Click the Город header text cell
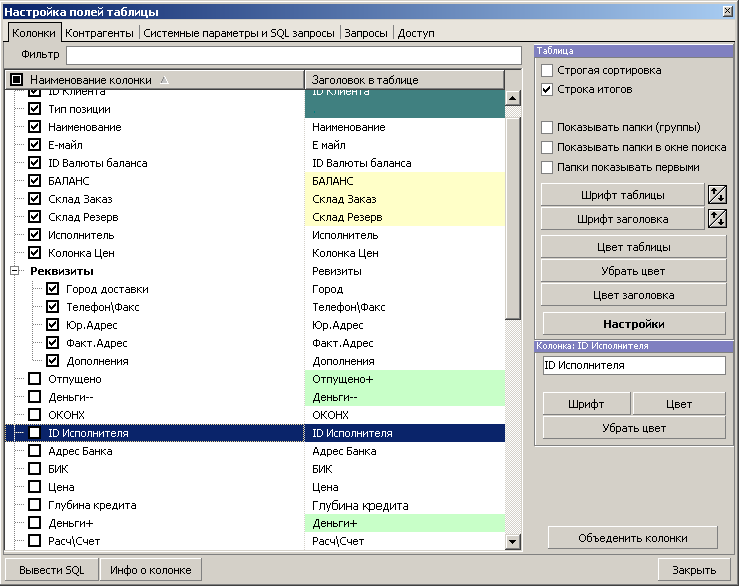 [x=405, y=289]
